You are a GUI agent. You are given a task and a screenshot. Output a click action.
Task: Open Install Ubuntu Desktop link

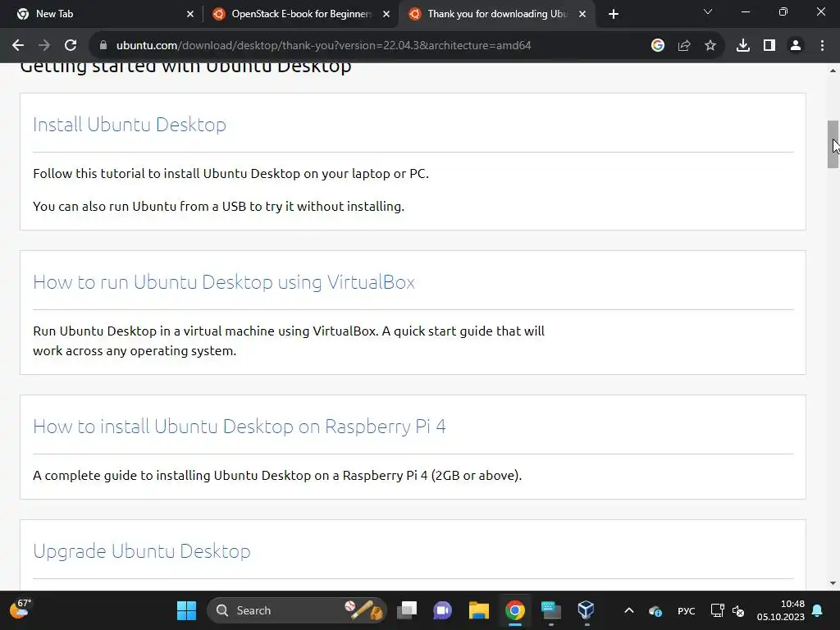pyautogui.click(x=129, y=125)
